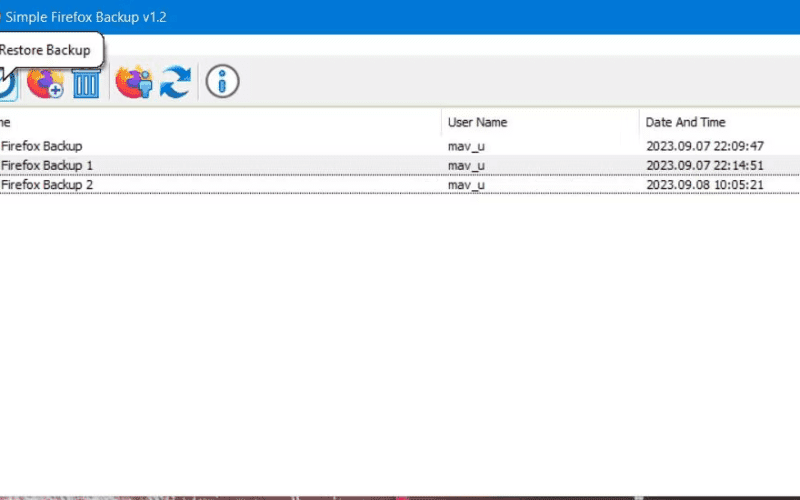Image resolution: width=800 pixels, height=500 pixels.
Task: Click the Simple Firefox Backup v1.2 title
Action: (86, 17)
